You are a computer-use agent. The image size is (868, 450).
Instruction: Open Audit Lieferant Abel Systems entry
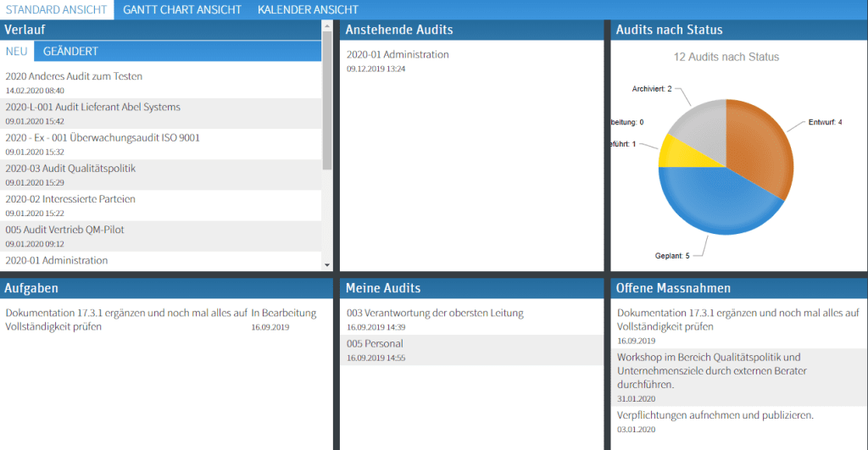[x=92, y=108]
